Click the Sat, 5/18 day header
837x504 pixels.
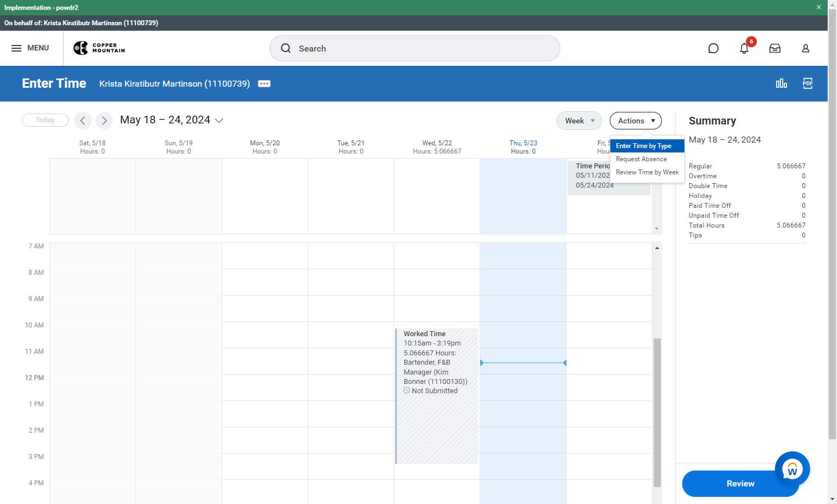coord(92,147)
